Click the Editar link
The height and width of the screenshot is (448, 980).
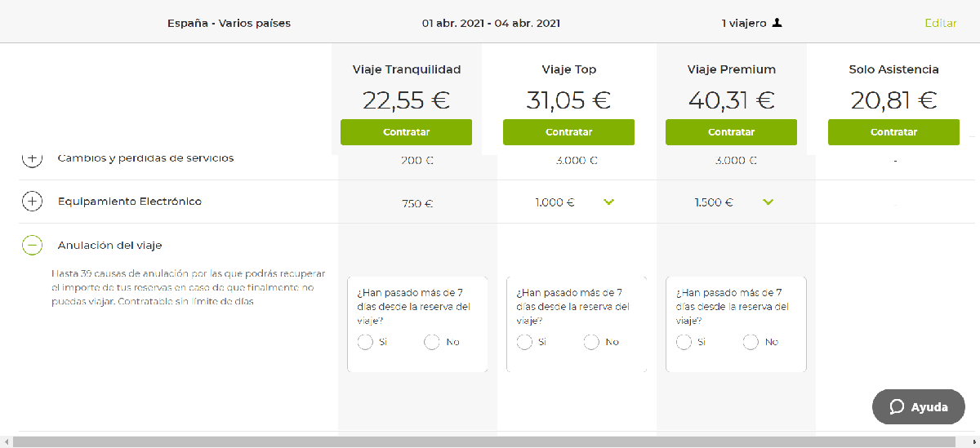(x=940, y=23)
